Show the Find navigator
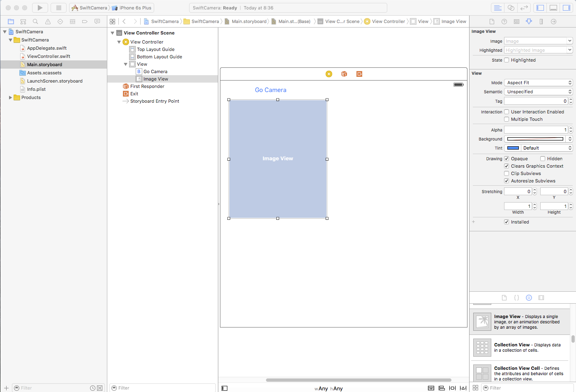Screen dimensions: 576x392 point(35,21)
